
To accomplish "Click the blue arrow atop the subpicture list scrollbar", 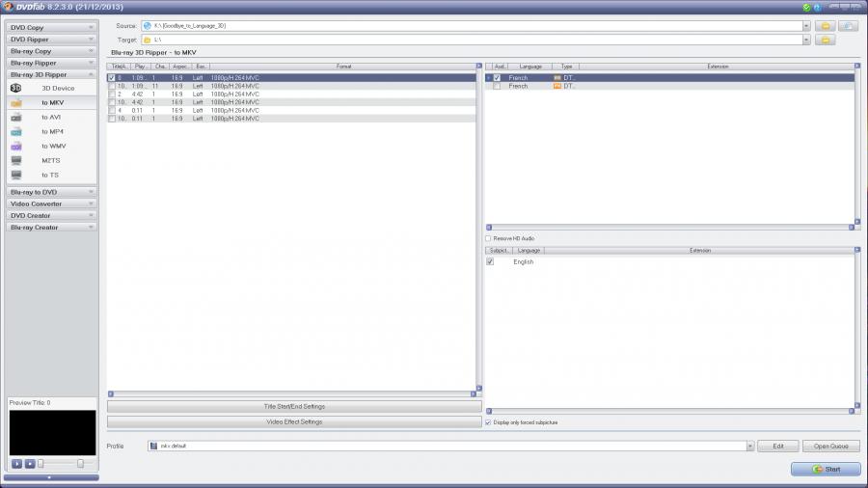I will (857, 250).
